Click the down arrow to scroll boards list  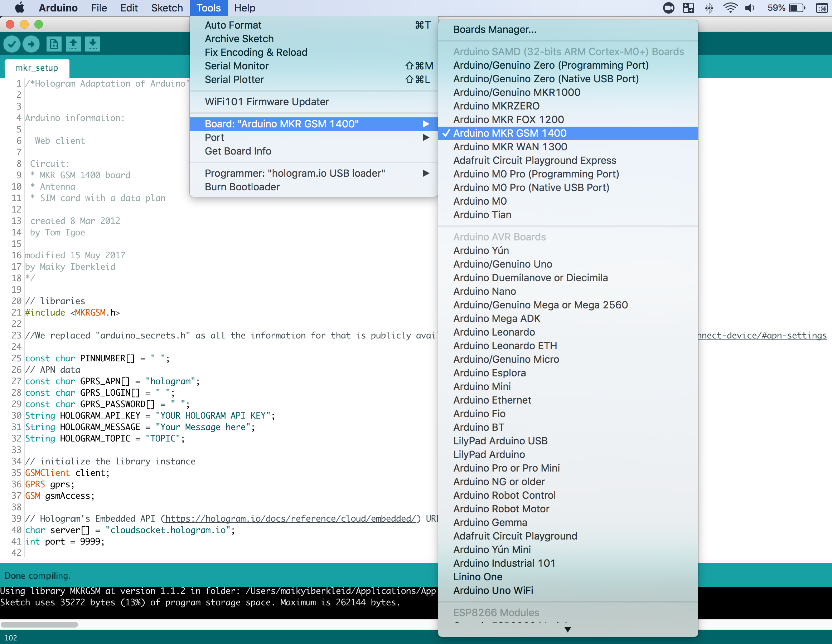click(x=568, y=630)
